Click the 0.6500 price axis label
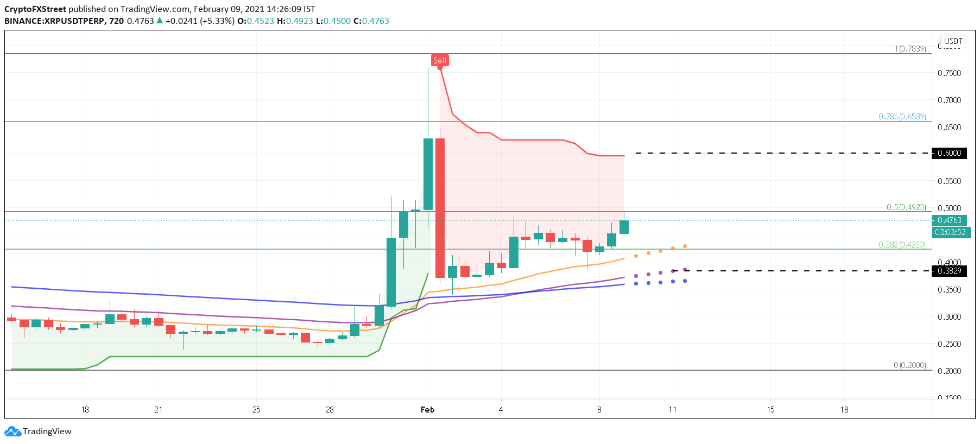Screen dimensions: 980x444 (x=950, y=128)
